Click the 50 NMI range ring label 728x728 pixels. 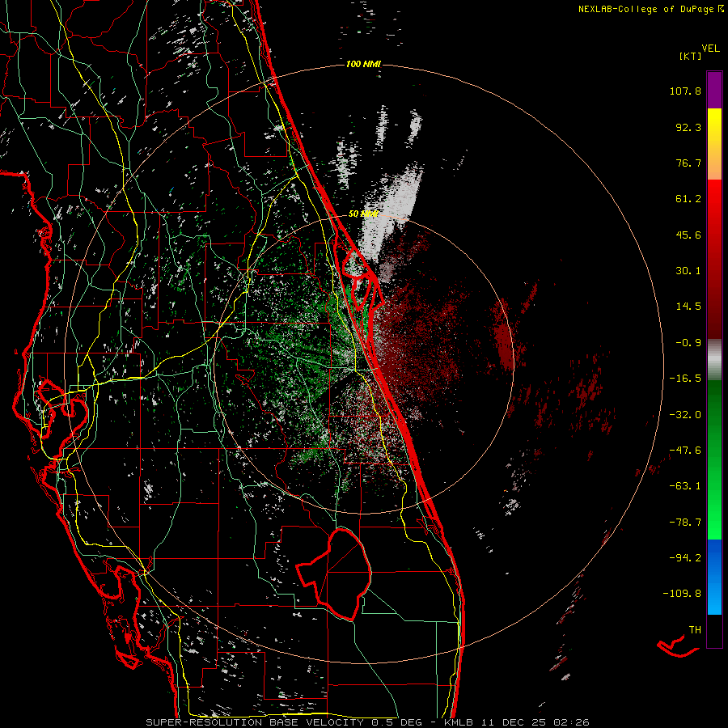[x=363, y=214]
